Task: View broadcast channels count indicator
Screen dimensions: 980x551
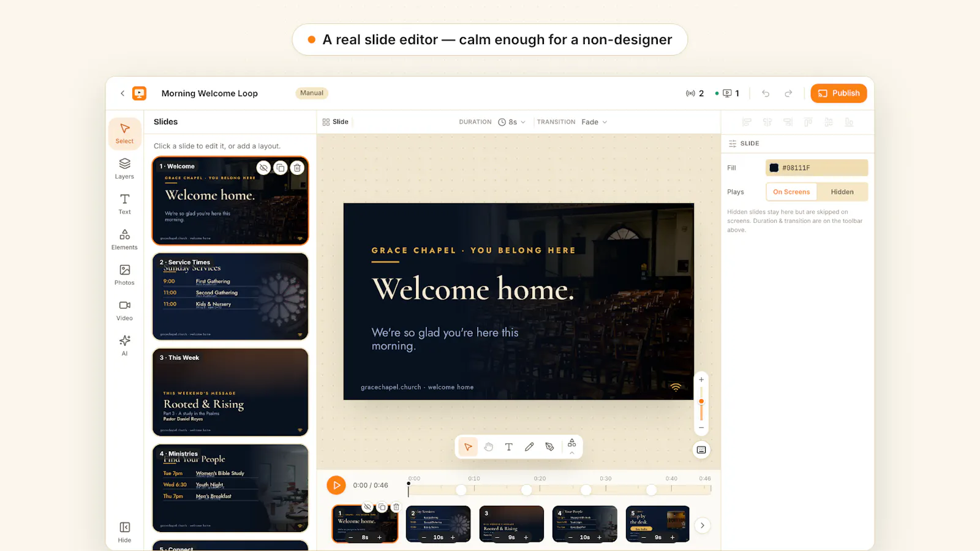Action: [x=695, y=93]
